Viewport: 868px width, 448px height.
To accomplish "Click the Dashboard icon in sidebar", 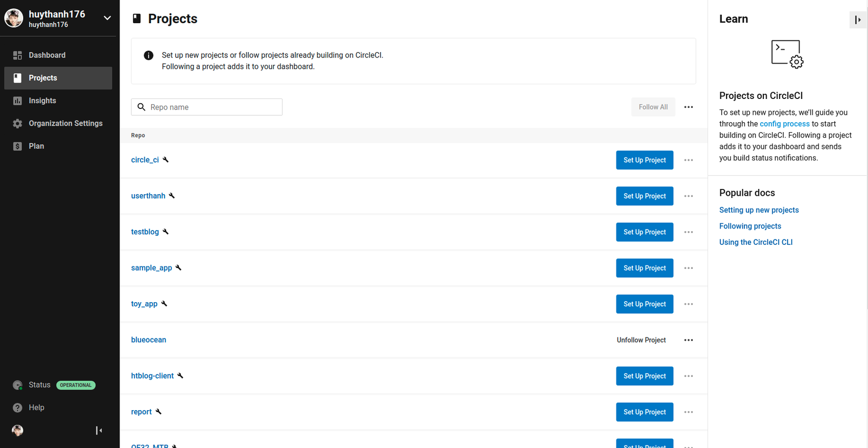I will coord(17,55).
